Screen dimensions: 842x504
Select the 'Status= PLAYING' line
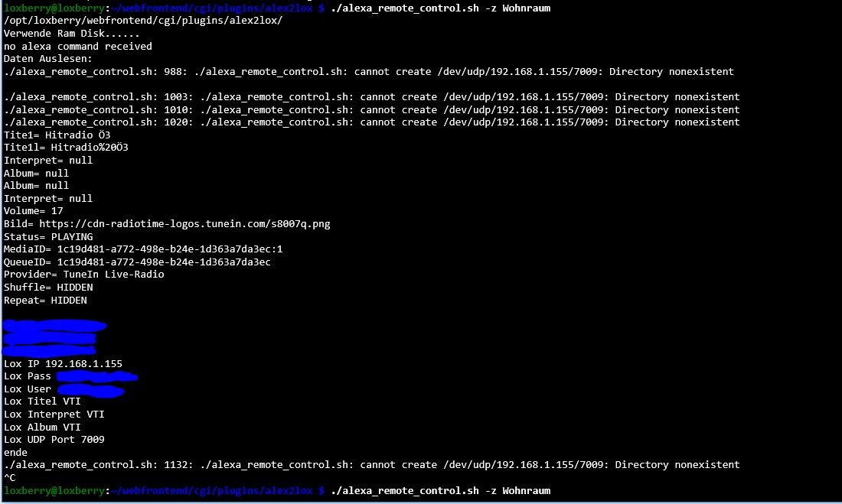pos(48,236)
